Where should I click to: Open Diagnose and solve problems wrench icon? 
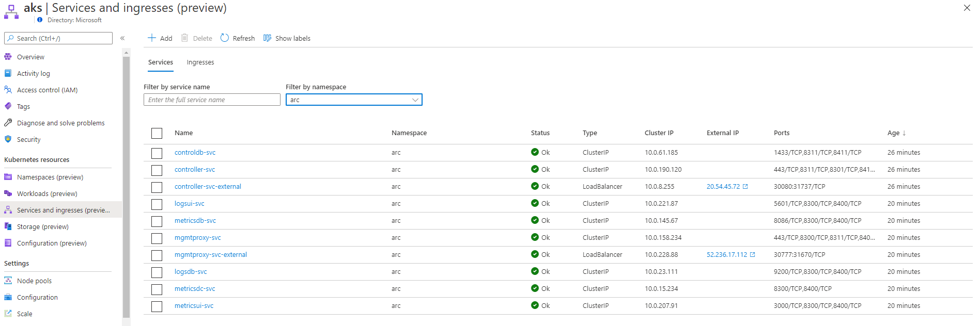click(x=8, y=123)
